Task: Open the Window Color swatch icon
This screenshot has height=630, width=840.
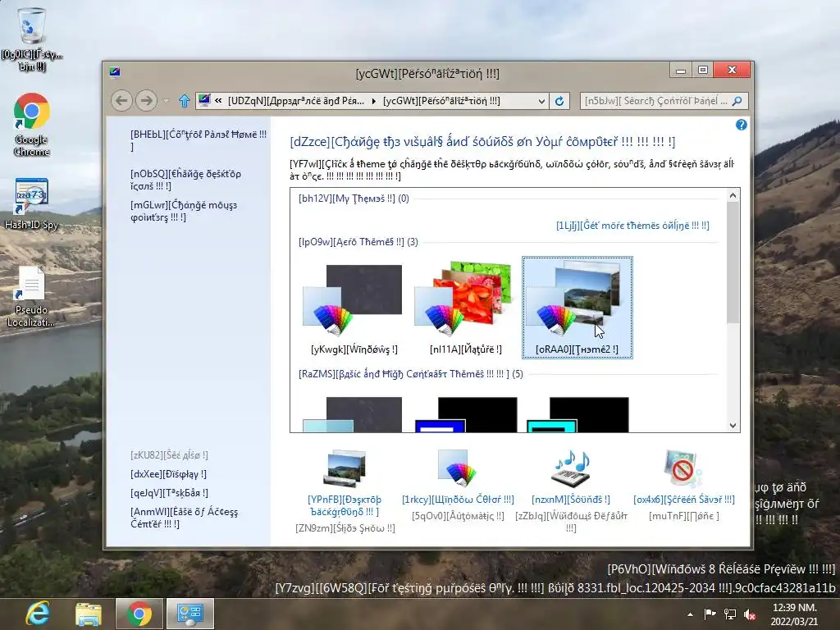Action: [x=457, y=468]
